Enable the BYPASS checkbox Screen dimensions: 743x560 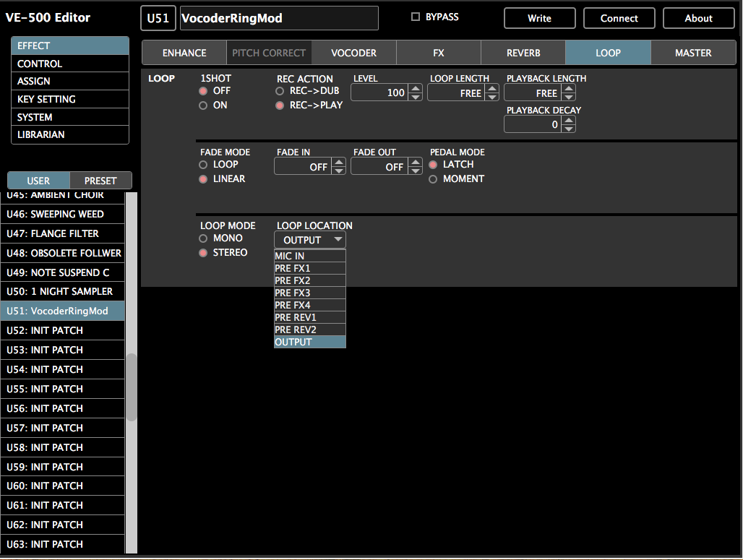coord(416,17)
